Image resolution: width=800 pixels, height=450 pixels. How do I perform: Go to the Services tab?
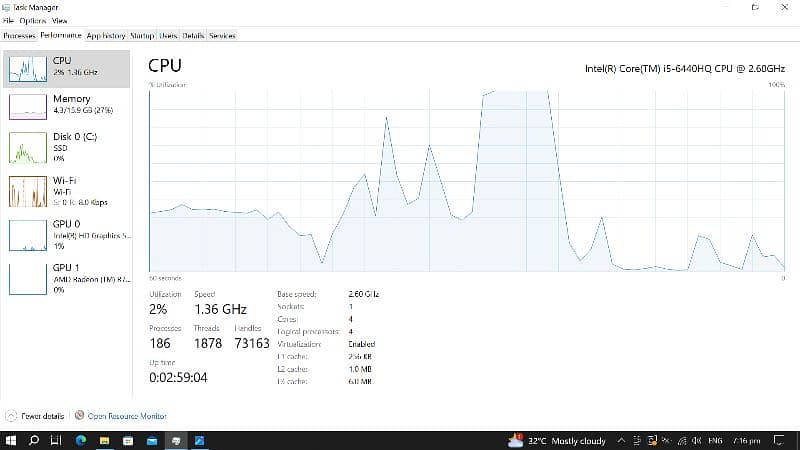[x=222, y=35]
